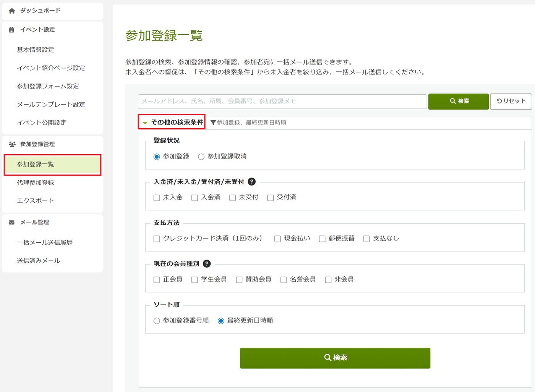Tick the 学生会員 checkbox

click(195, 280)
